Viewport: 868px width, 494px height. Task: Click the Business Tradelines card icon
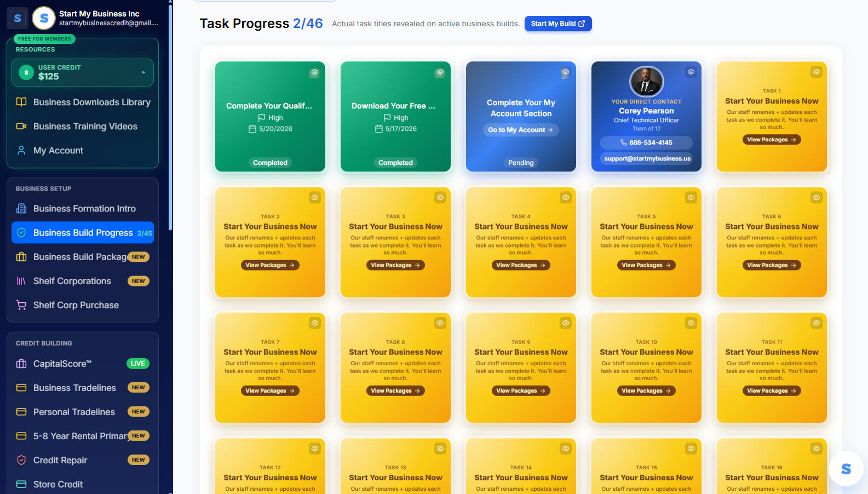(21, 388)
